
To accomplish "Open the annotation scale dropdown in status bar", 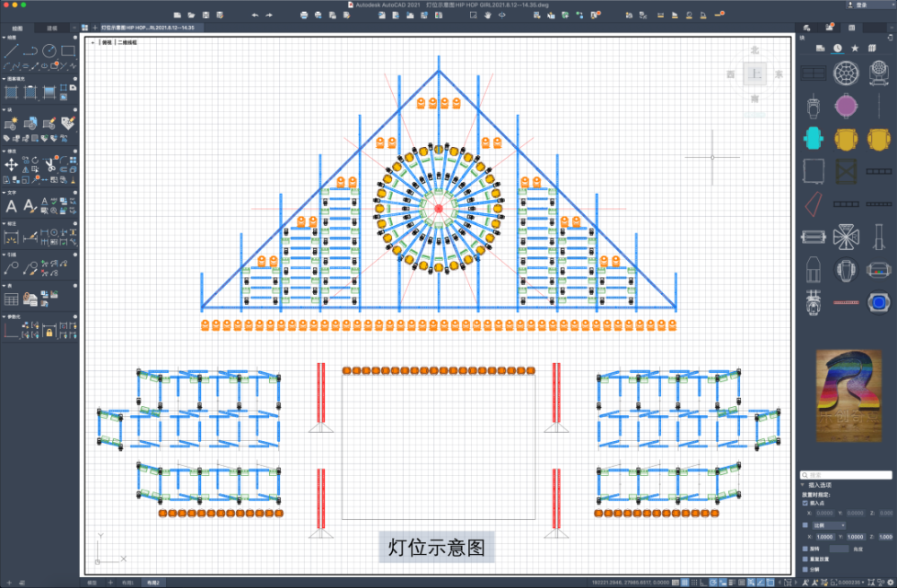I will pos(852,583).
